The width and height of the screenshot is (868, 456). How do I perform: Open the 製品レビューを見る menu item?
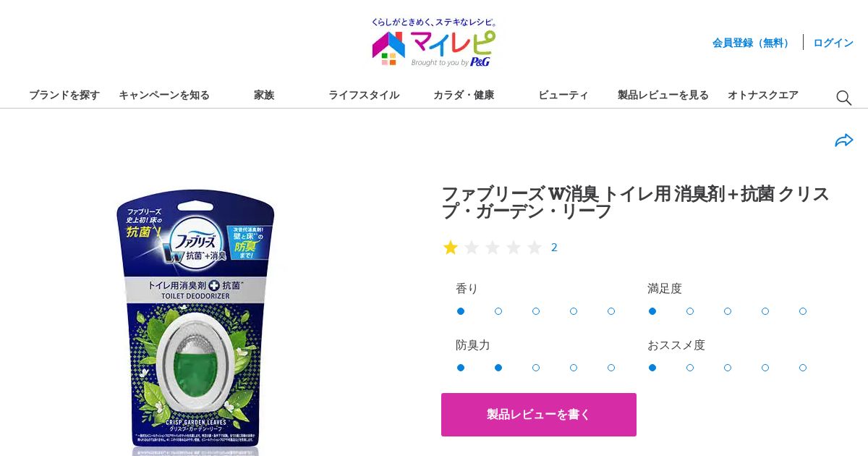(x=663, y=95)
